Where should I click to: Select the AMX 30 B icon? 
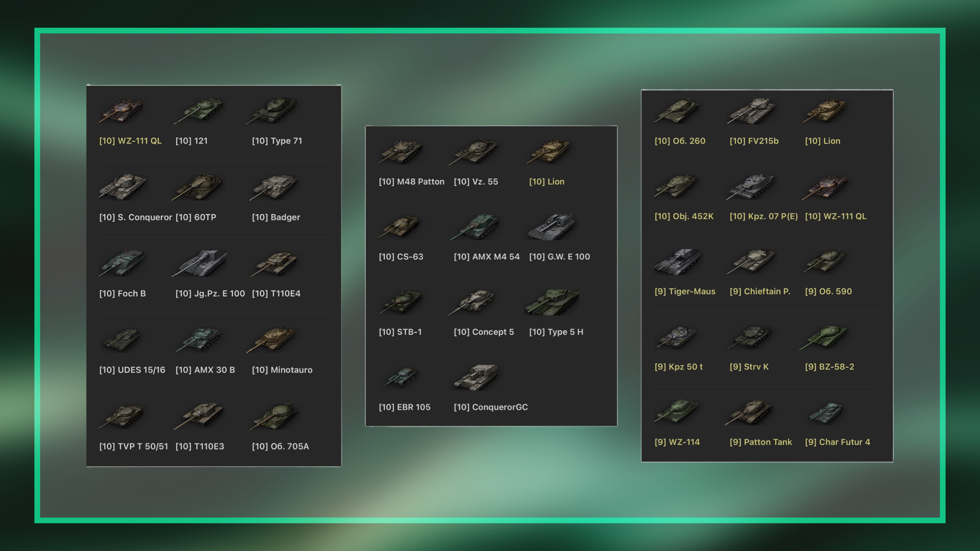198,340
